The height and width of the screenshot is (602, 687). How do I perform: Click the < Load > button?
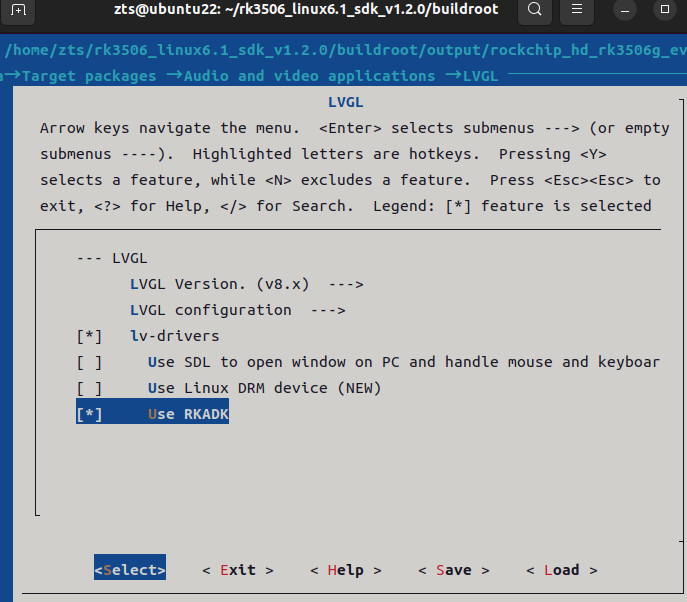[x=562, y=570]
